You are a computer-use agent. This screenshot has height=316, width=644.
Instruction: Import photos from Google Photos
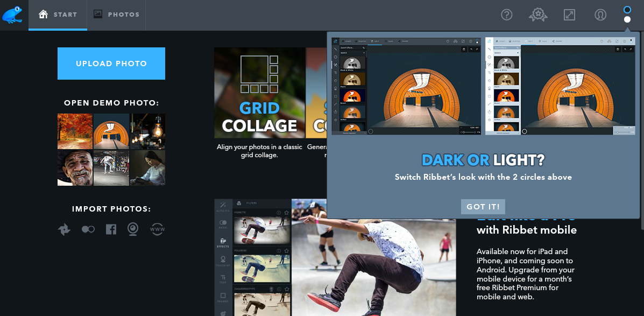(x=64, y=229)
